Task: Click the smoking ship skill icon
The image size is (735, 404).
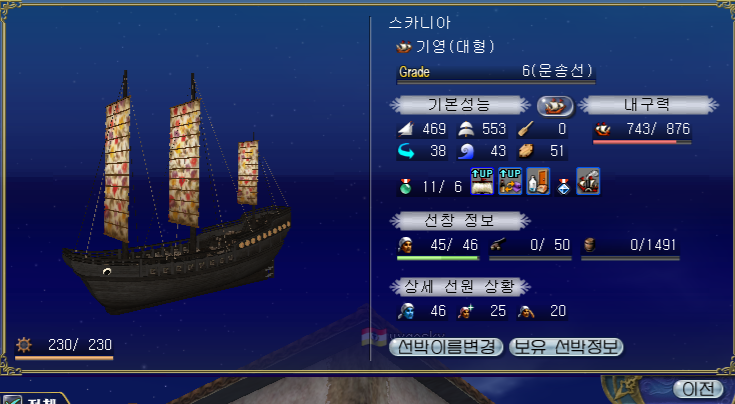Action: pyautogui.click(x=588, y=181)
